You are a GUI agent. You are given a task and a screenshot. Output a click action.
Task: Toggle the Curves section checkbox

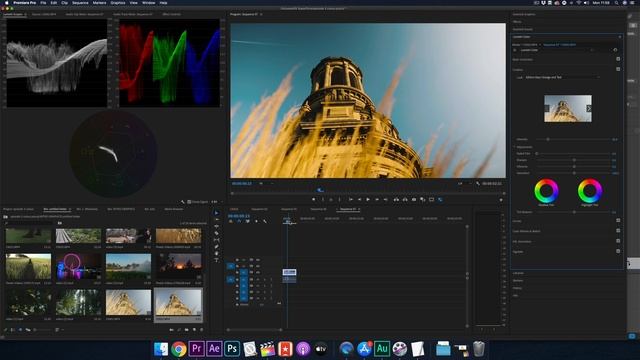[x=618, y=220]
